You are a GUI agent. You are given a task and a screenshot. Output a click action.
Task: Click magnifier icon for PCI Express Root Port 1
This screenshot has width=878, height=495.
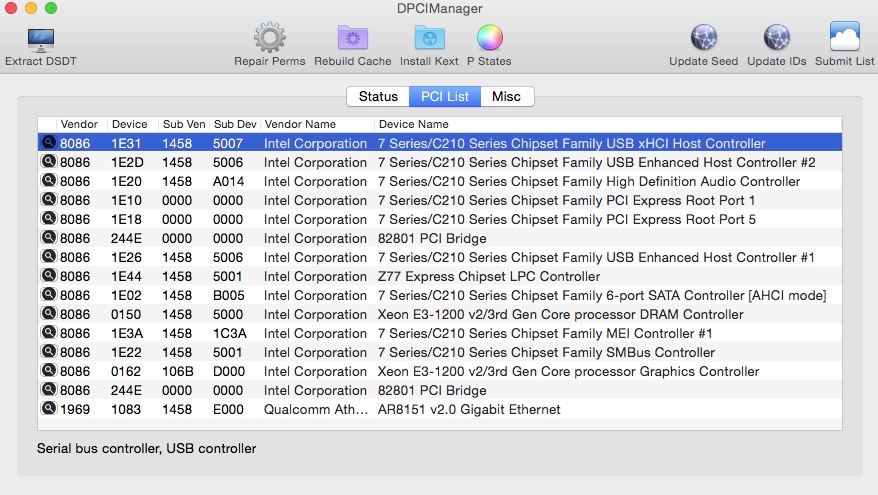point(49,199)
